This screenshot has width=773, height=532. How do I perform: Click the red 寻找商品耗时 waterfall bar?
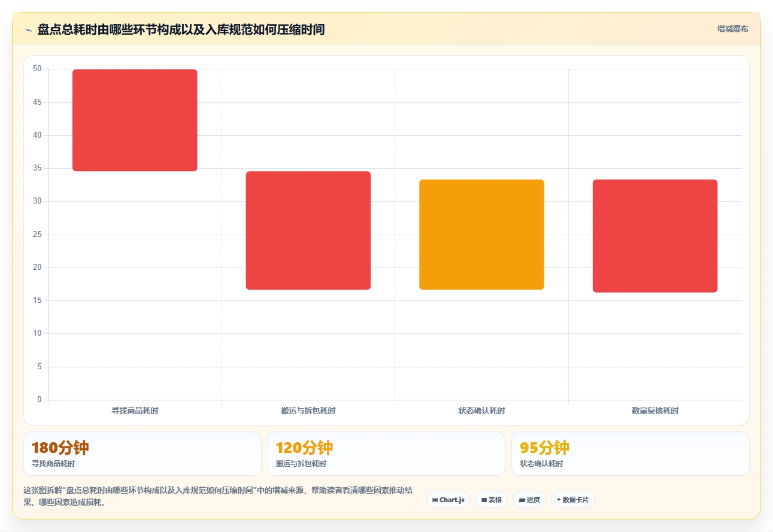135,120
